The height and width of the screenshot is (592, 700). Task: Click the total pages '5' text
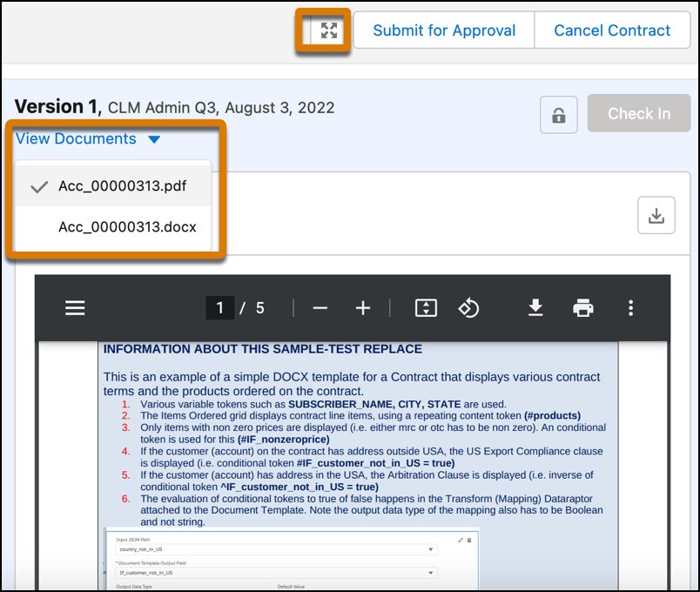coord(259,308)
